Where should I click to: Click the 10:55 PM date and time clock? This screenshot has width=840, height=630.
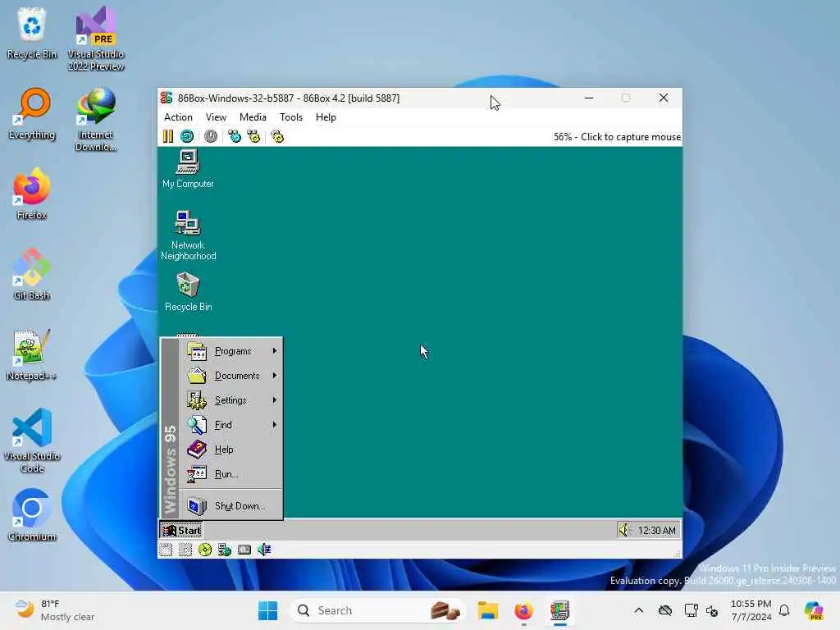click(751, 610)
